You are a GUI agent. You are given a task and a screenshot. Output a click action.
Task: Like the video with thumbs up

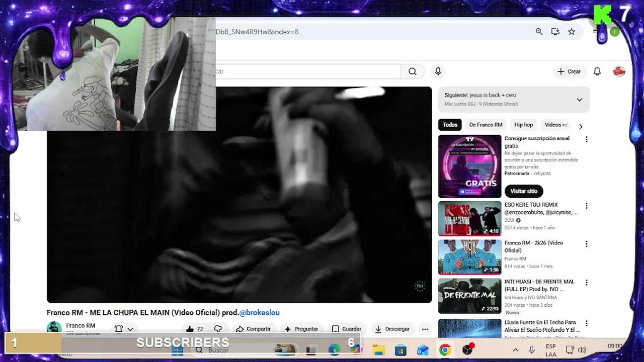click(194, 329)
